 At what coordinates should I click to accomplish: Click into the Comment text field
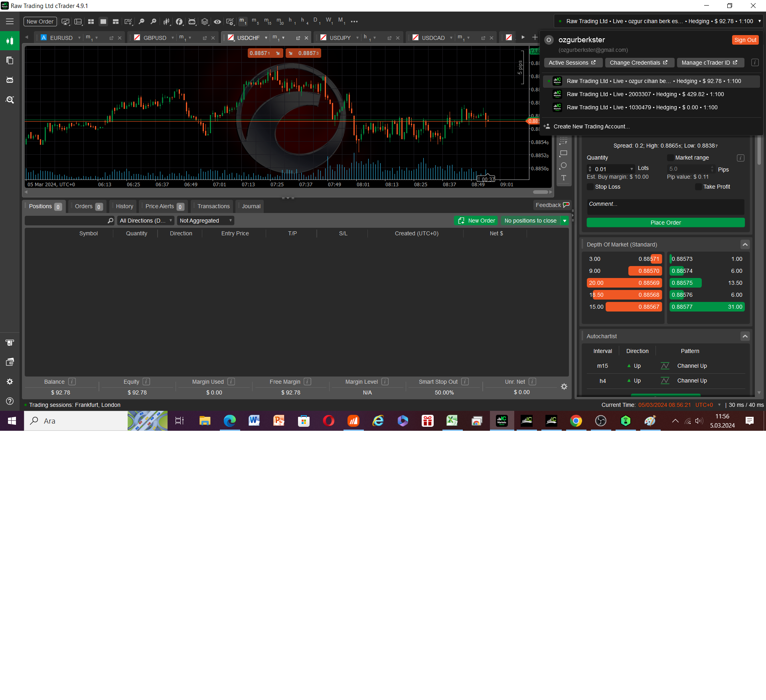click(x=665, y=207)
